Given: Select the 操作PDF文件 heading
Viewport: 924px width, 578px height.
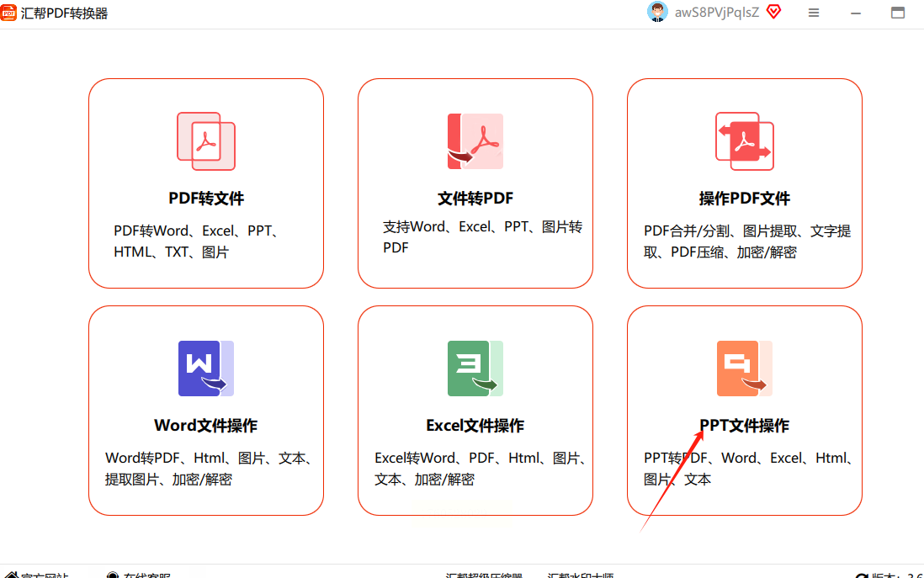Looking at the screenshot, I should 745,199.
